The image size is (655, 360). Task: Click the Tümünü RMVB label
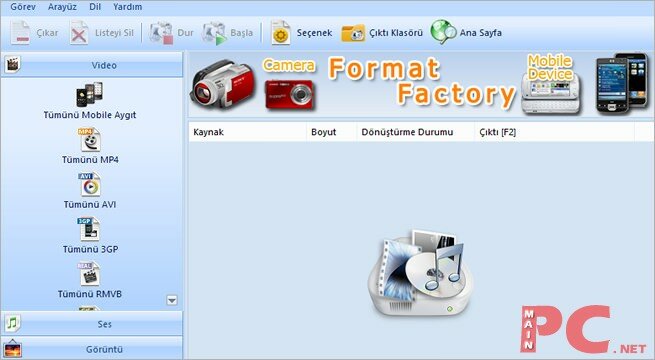coord(90,294)
